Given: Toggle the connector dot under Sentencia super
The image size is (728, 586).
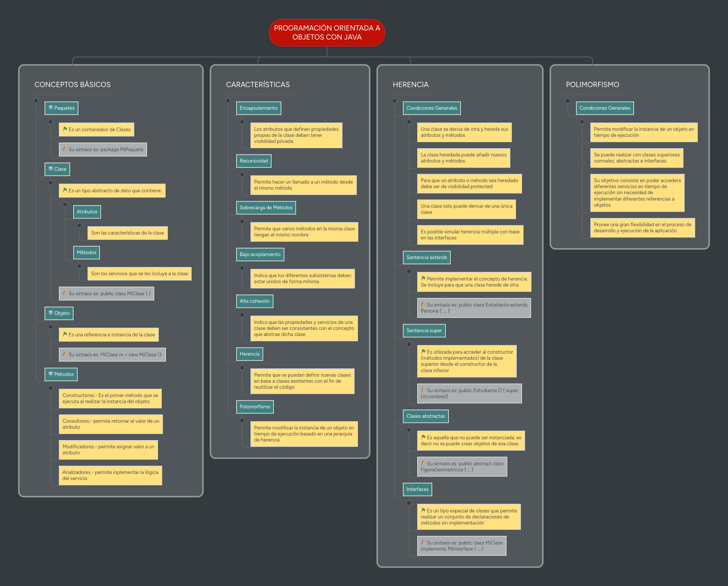Looking at the screenshot, I should pos(409,344).
